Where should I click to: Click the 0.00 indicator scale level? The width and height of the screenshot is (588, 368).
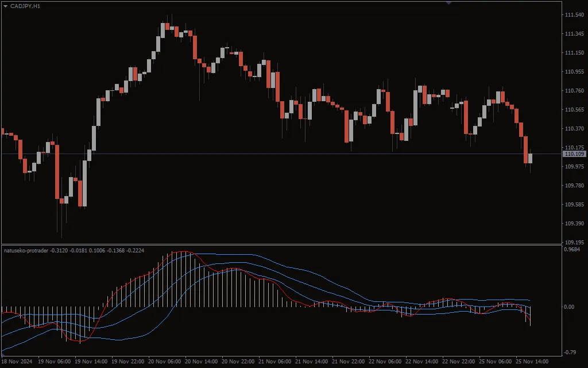click(x=569, y=307)
